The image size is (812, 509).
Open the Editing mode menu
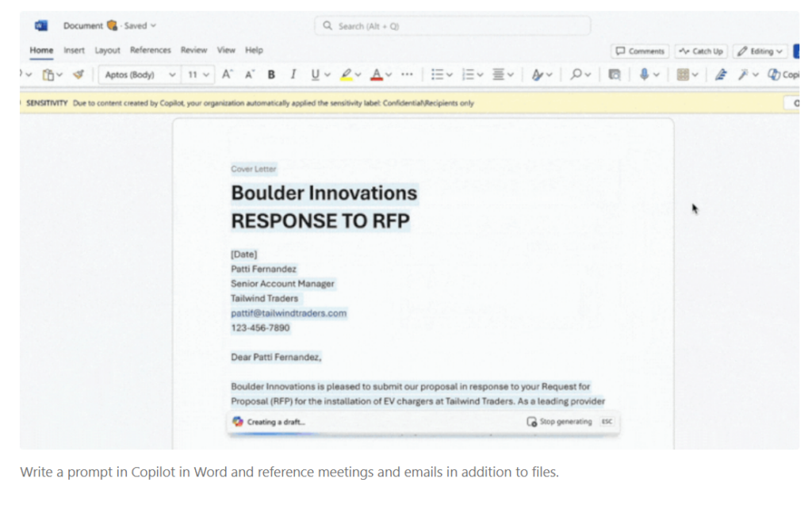pos(760,51)
